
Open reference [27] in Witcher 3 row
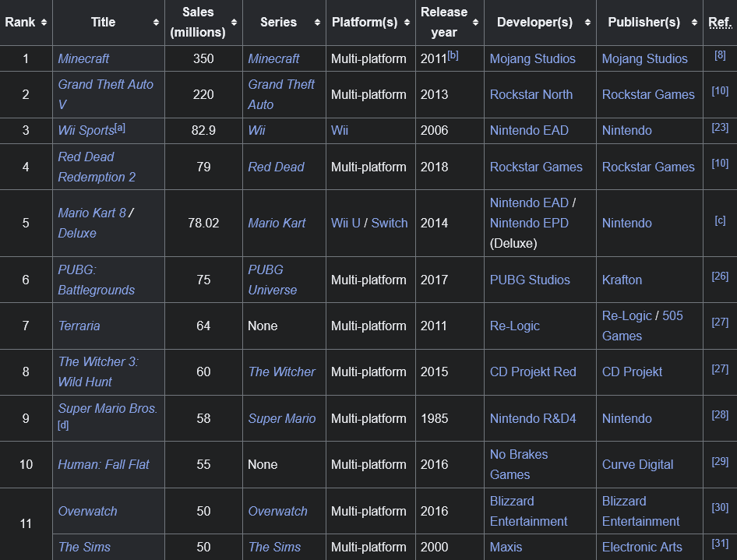720,369
